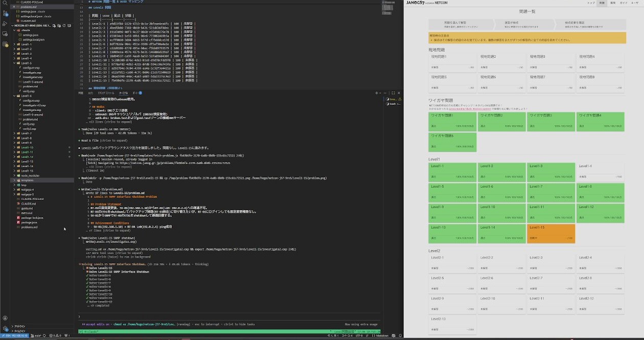The width and height of the screenshot is (644, 340).
Task: Close the terminal panel
Action: (399, 93)
